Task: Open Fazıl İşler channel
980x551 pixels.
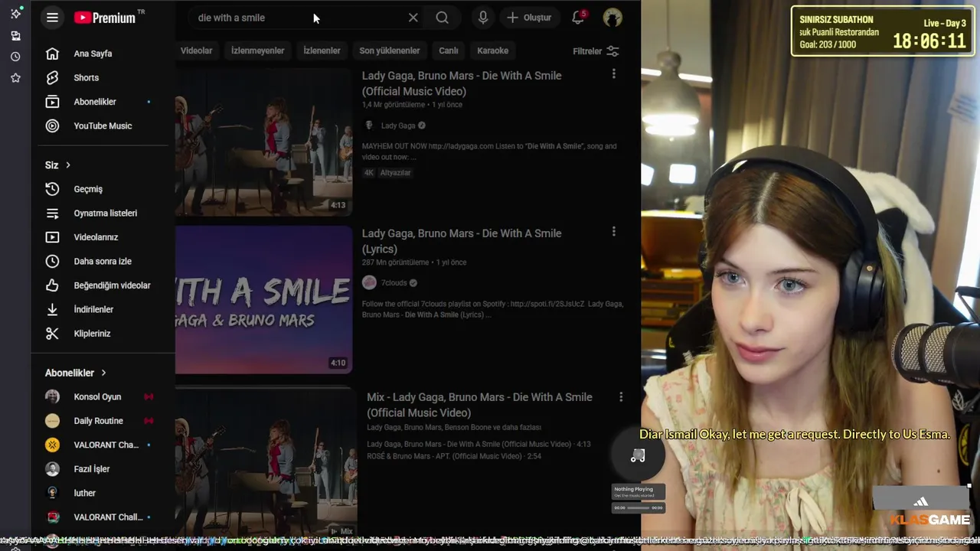Action: [103, 469]
